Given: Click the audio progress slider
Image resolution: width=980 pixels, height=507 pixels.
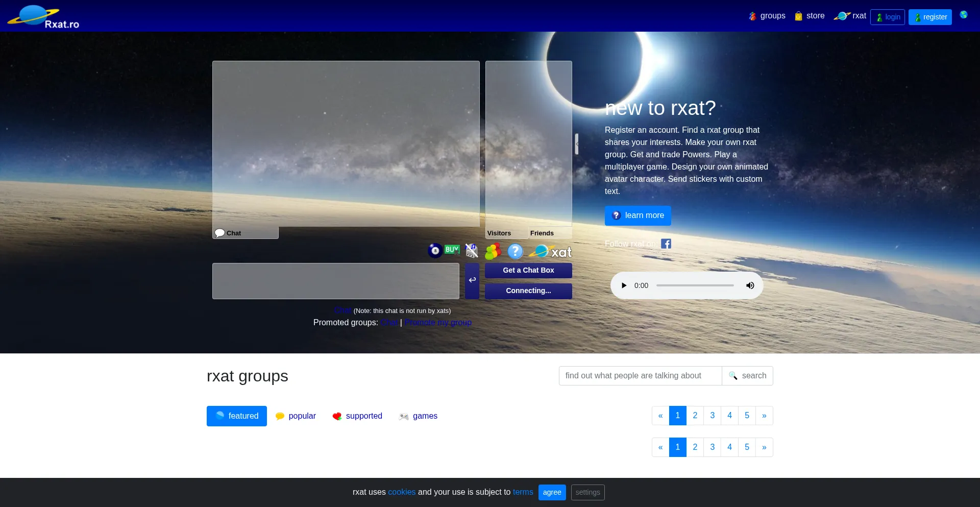Looking at the screenshot, I should (695, 285).
